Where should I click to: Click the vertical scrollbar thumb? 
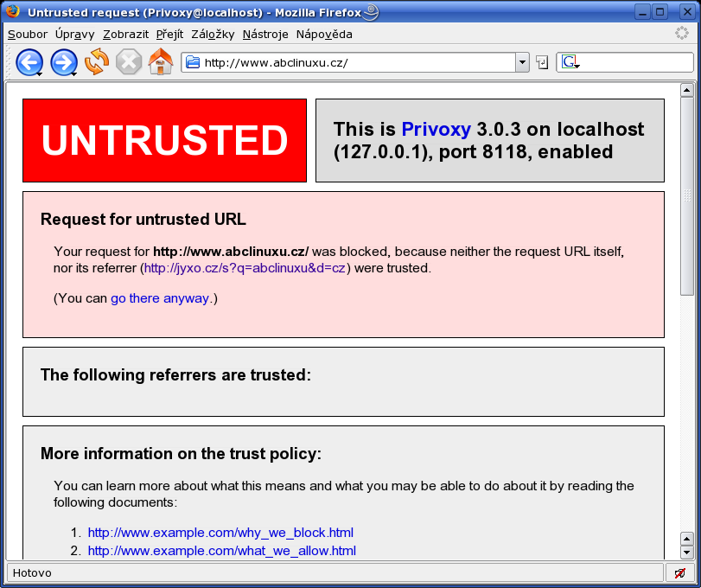click(x=686, y=196)
